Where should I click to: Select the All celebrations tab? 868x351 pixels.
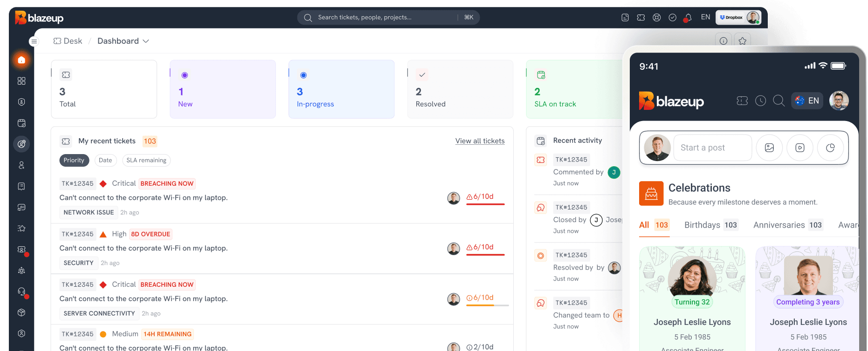pyautogui.click(x=654, y=225)
